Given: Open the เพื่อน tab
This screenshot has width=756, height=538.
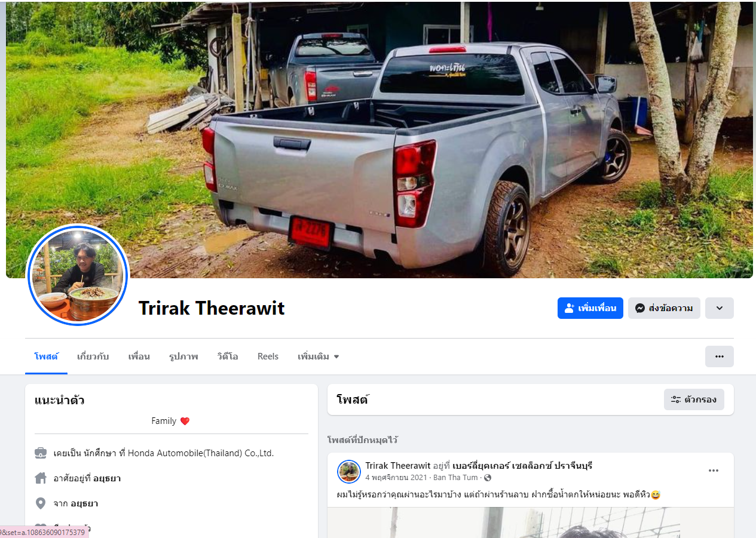Looking at the screenshot, I should pos(139,356).
